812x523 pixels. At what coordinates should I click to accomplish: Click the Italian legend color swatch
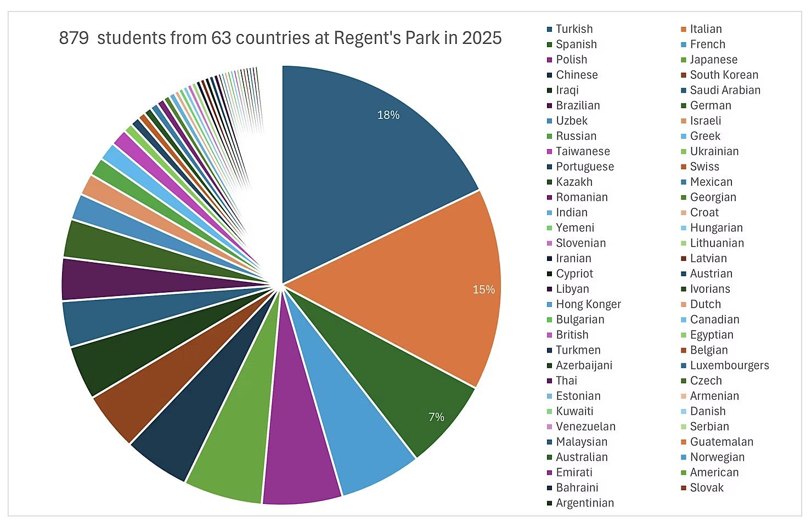tap(683, 29)
